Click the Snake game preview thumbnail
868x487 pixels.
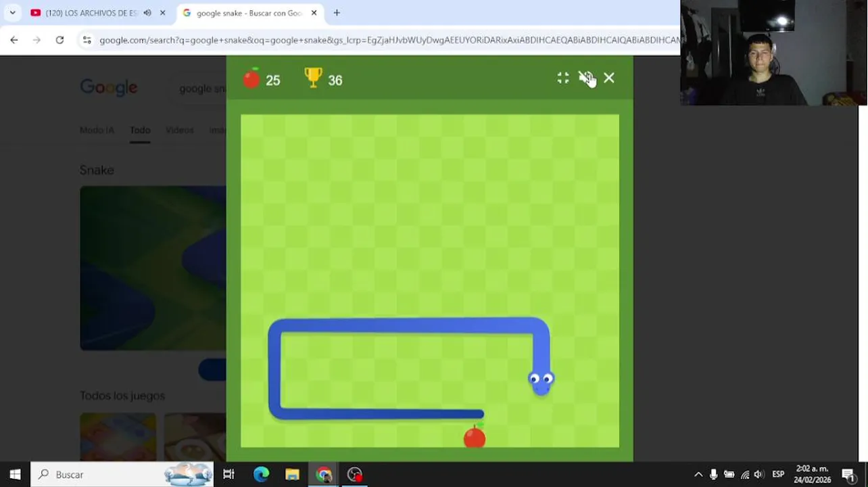point(153,268)
